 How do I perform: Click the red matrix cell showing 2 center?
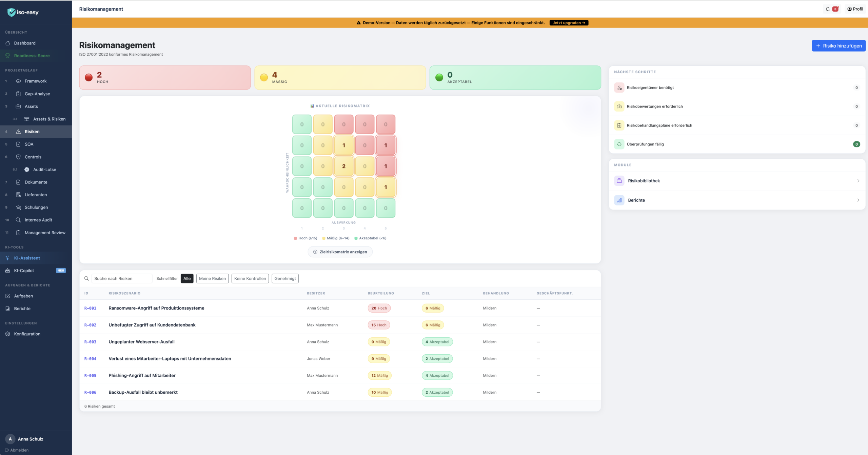(343, 166)
